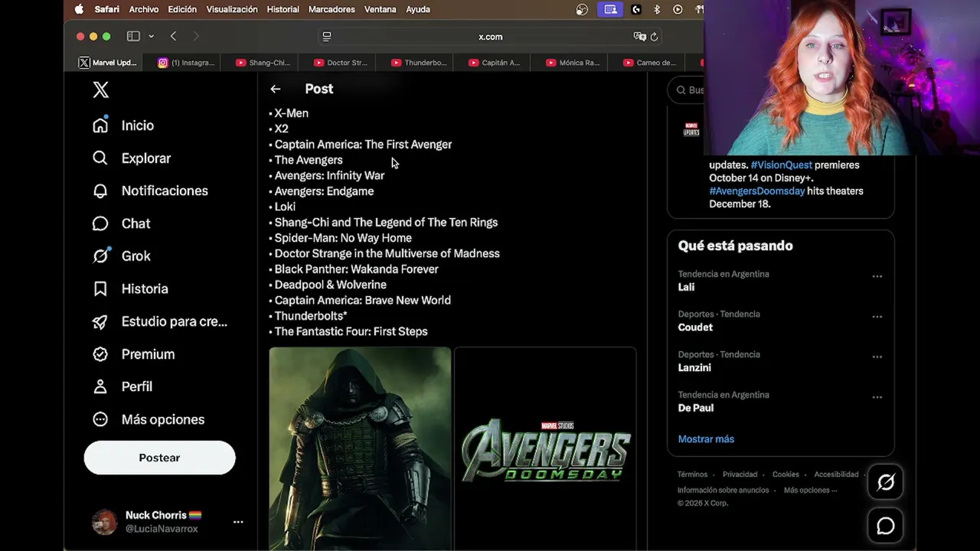Click the Postear button
Screen dimensions: 980x551
click(159, 458)
